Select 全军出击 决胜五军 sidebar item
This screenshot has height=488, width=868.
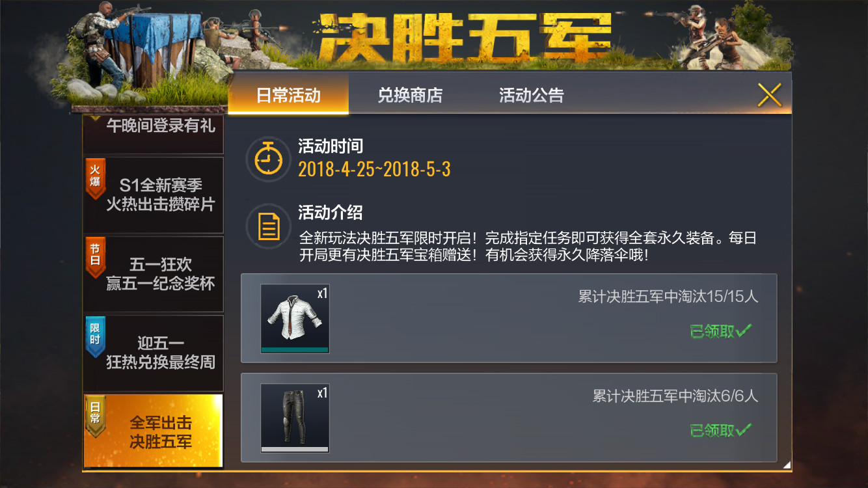tap(154, 431)
